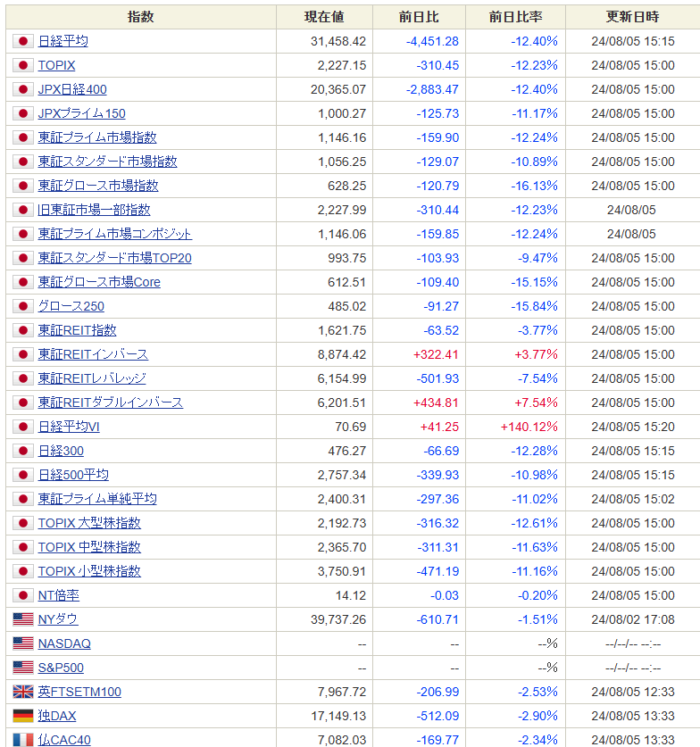The width and height of the screenshot is (700, 747).
Task: Select the NYダウ value 39,737.26
Action: pos(338,619)
